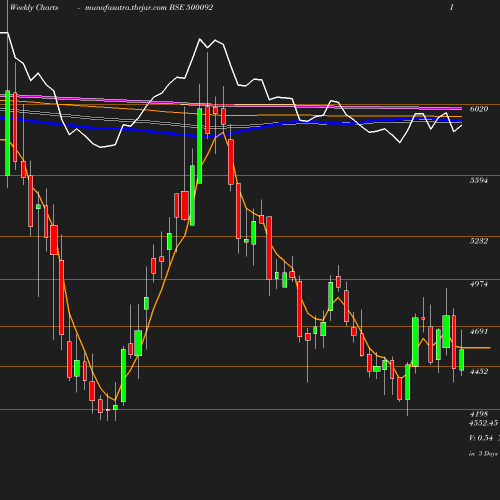This screenshot has height=500, width=500.
Task: Select the 4691 price level label
Action: 479,331
